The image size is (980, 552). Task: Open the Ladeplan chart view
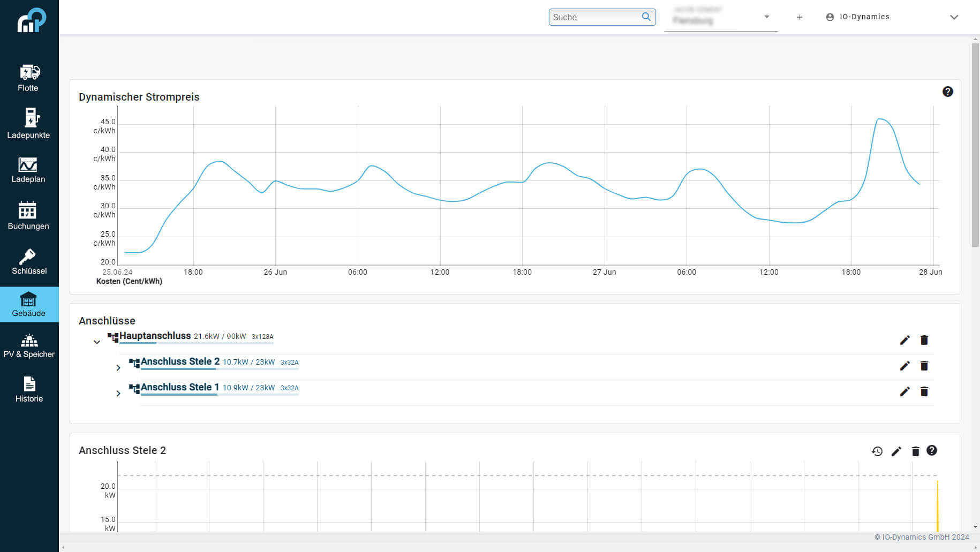tap(29, 170)
